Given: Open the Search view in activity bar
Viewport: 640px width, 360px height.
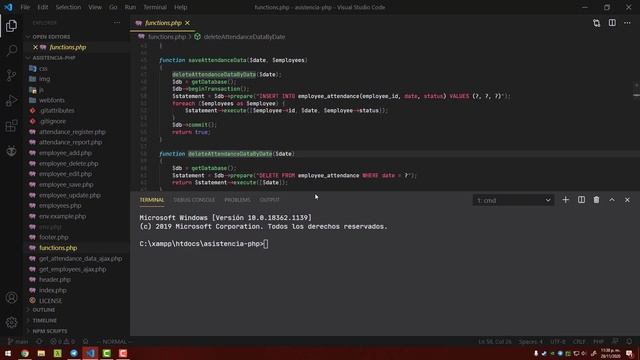Looking at the screenshot, I should pyautogui.click(x=11, y=51).
